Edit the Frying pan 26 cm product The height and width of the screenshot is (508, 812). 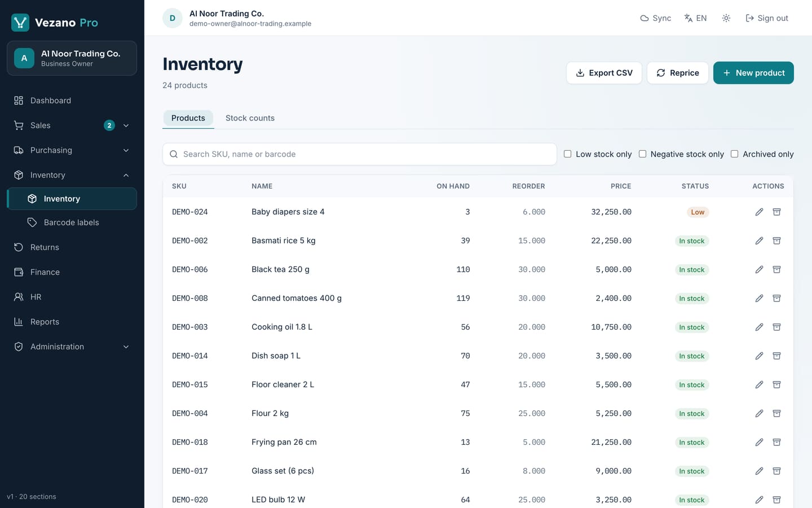759,443
